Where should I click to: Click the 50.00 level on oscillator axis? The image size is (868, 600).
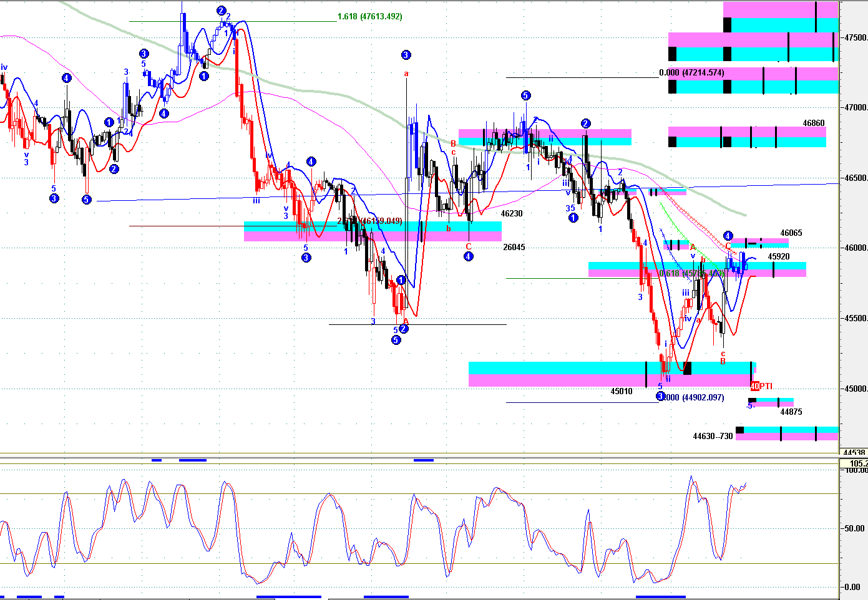point(854,528)
